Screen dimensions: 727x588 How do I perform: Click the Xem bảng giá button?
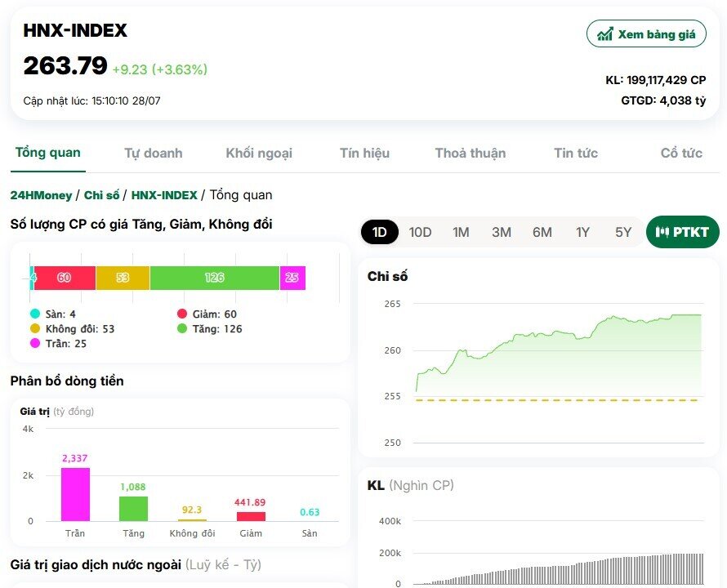(x=647, y=33)
